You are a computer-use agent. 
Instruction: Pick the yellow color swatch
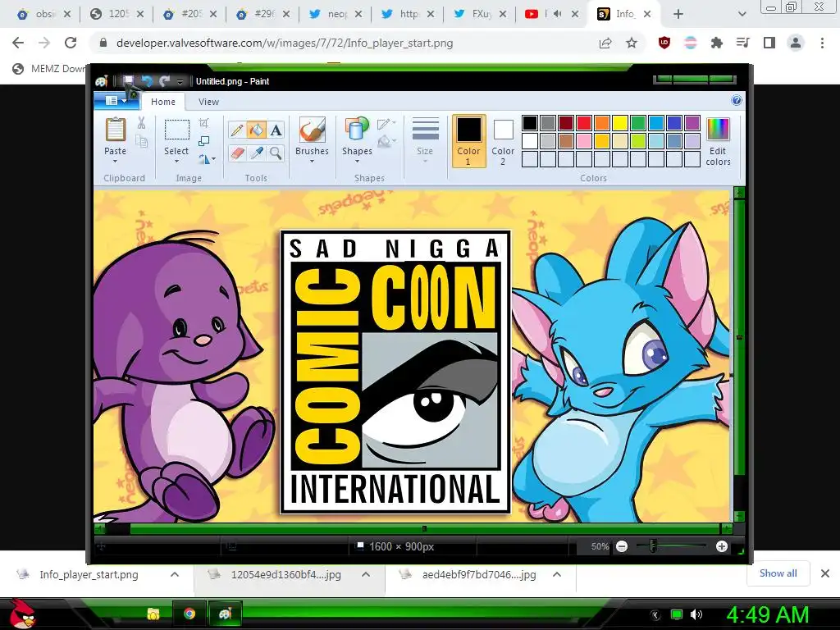620,123
